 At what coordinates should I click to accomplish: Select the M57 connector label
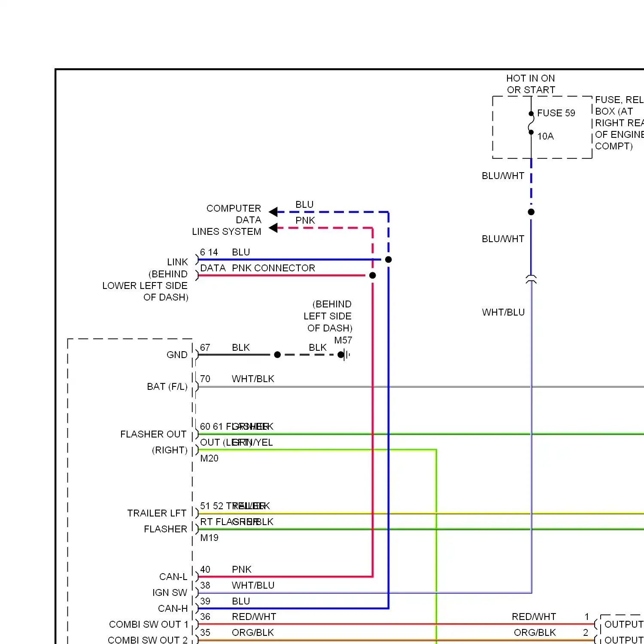[343, 340]
